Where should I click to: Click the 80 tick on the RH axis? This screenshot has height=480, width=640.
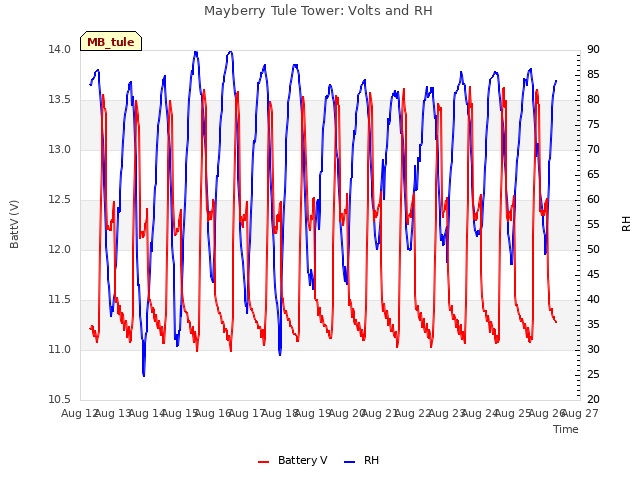pos(593,100)
